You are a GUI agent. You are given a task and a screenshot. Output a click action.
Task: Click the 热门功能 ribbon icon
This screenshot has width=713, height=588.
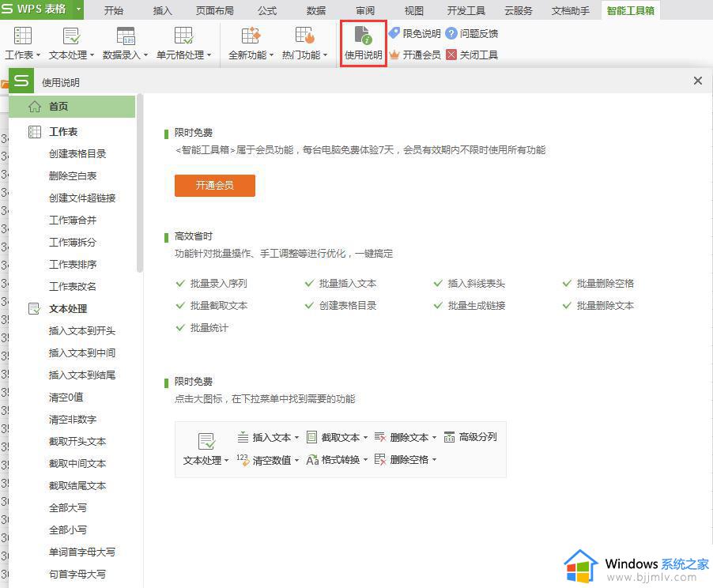304,36
